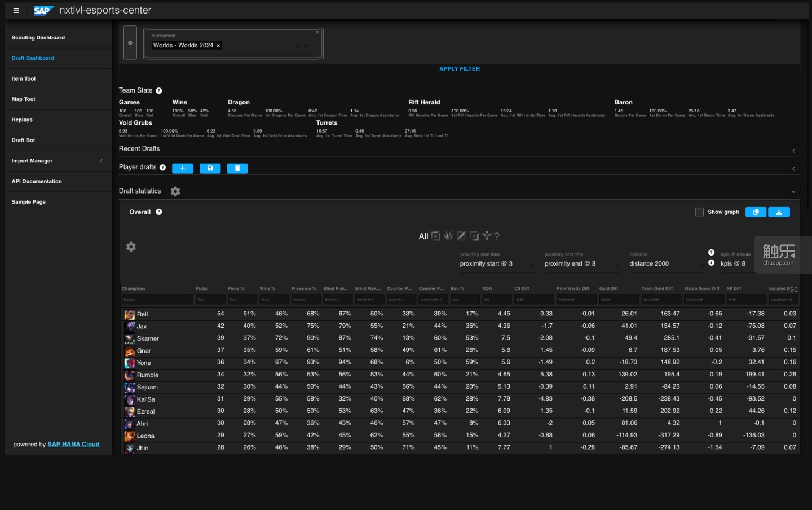This screenshot has height=510, width=812.
Task: Click the APPLY FILTER button
Action: click(460, 69)
